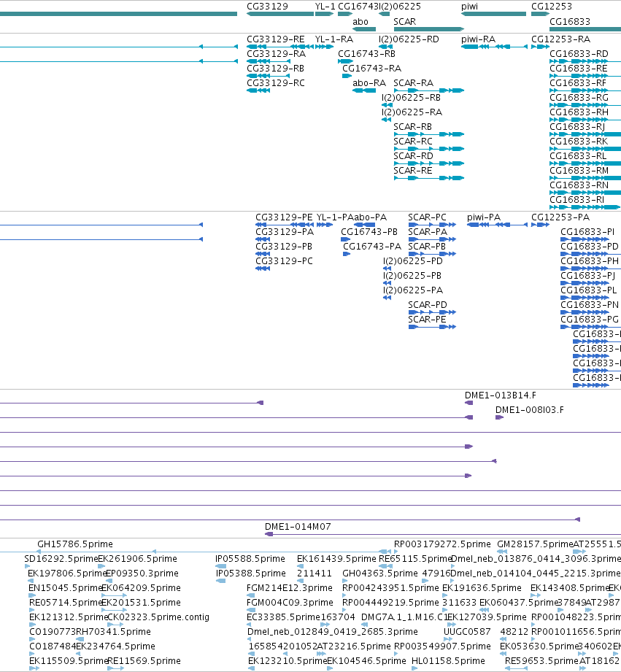621x672 pixels.
Task: Click transcript CG16833-RG label
Action: pos(579,98)
